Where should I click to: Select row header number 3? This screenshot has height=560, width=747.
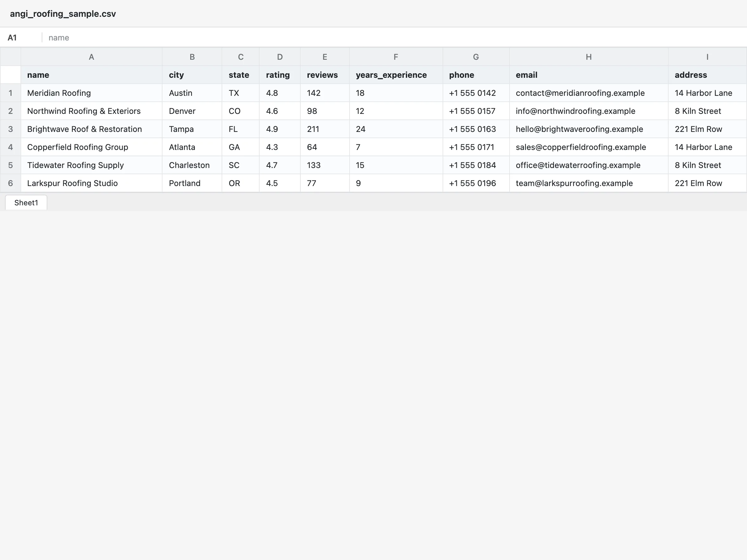click(11, 129)
